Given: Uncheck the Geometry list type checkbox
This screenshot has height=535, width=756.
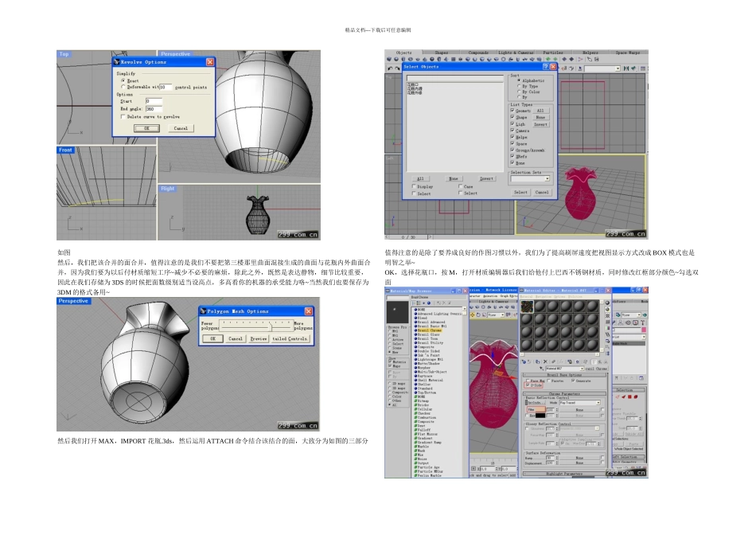Looking at the screenshot, I should pyautogui.click(x=512, y=111).
